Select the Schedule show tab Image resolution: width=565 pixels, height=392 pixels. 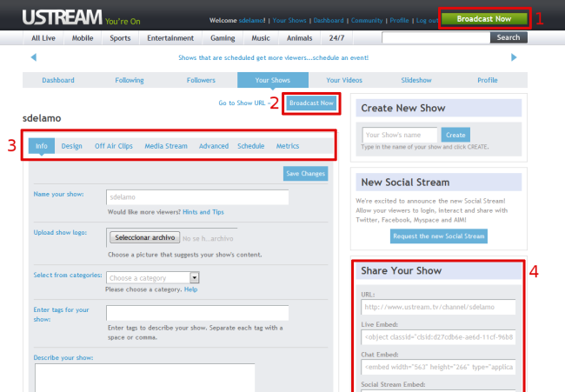pos(251,146)
